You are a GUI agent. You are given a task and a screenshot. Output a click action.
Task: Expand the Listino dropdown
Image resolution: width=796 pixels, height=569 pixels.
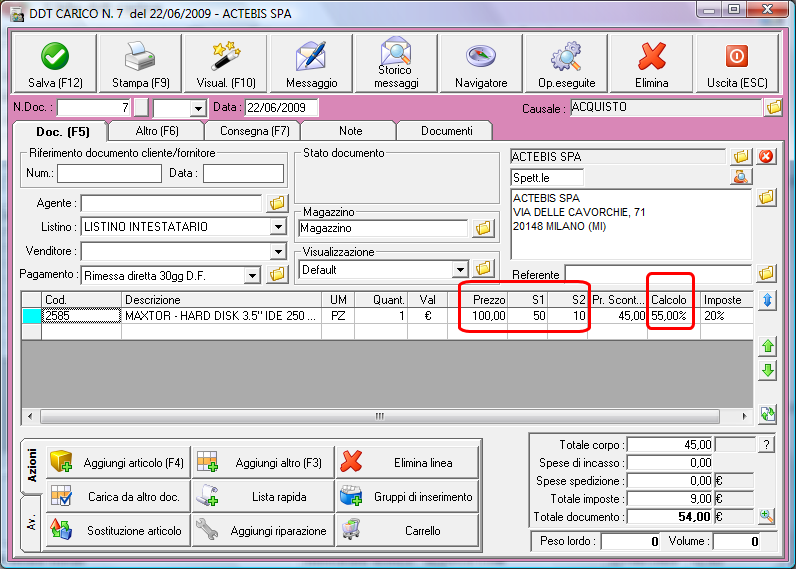click(x=278, y=226)
